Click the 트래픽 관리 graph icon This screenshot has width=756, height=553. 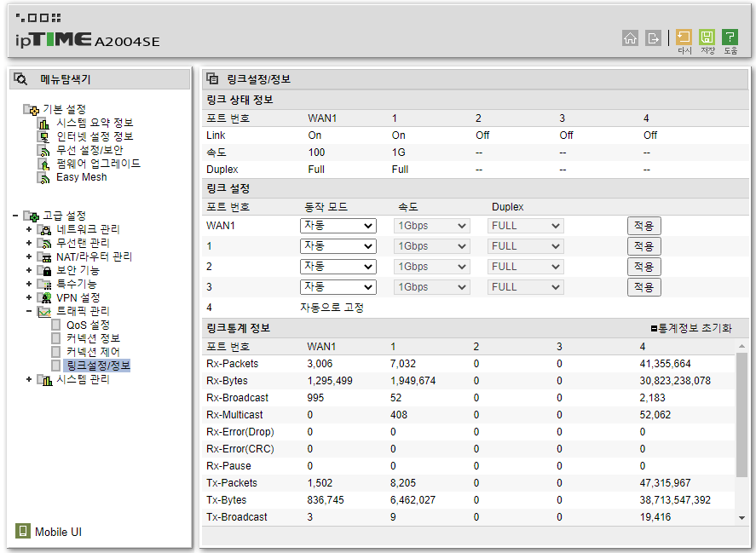(44, 312)
